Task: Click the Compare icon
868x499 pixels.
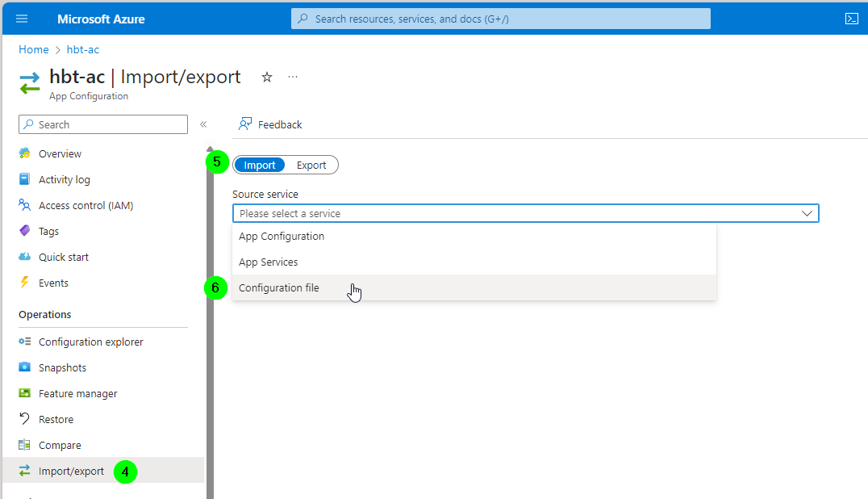Action: 24,445
